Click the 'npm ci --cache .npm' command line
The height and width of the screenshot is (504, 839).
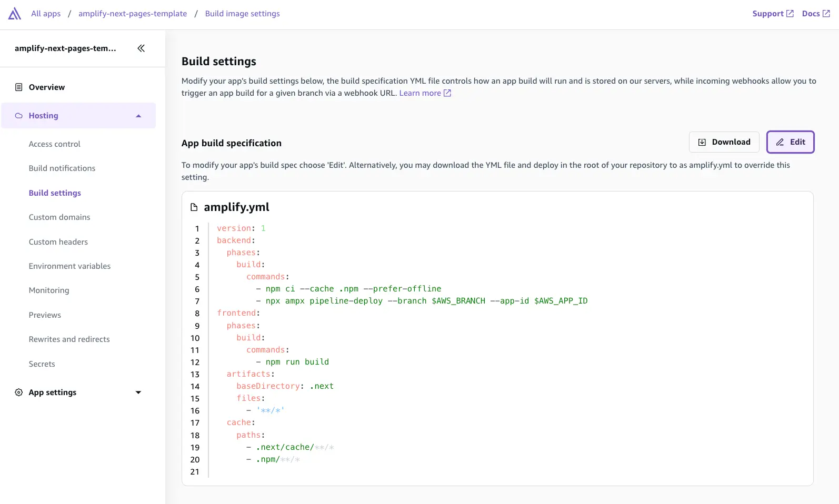click(x=348, y=289)
